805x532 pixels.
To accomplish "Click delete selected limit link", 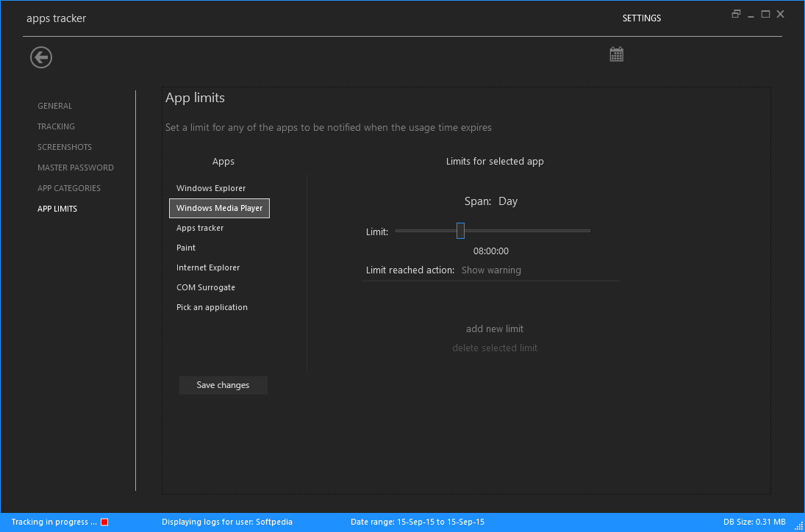I will pos(495,348).
